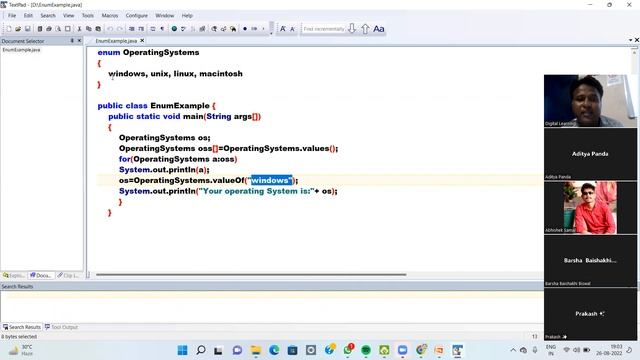This screenshot has width=640, height=360.
Task: Click the highlighted "windows" string text
Action: pos(271,180)
